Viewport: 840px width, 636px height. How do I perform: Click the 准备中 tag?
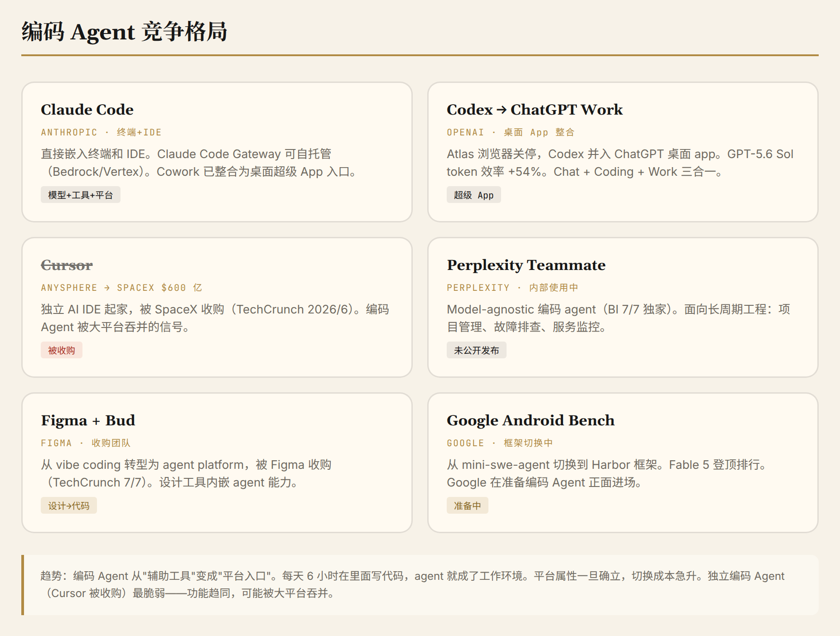(x=468, y=506)
